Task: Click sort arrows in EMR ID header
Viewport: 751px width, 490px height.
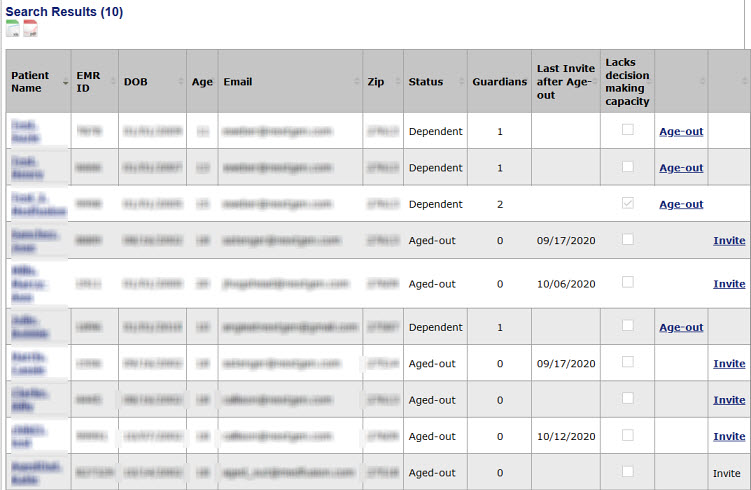Action: [x=113, y=81]
